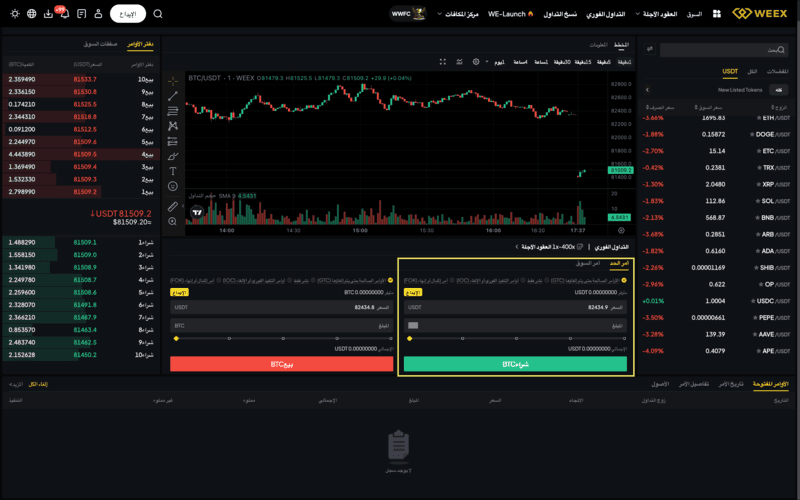This screenshot has height=500, width=800.
Task: Enter fullscreen chart mode
Action: [443, 62]
